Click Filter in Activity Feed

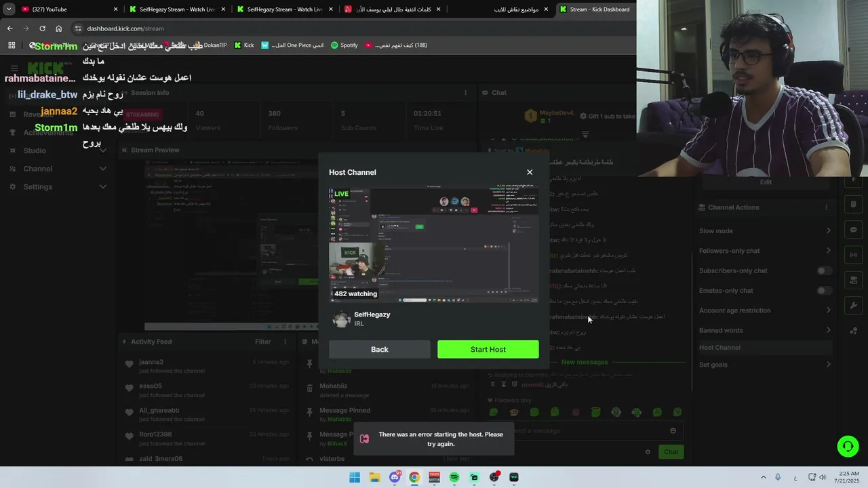(263, 342)
